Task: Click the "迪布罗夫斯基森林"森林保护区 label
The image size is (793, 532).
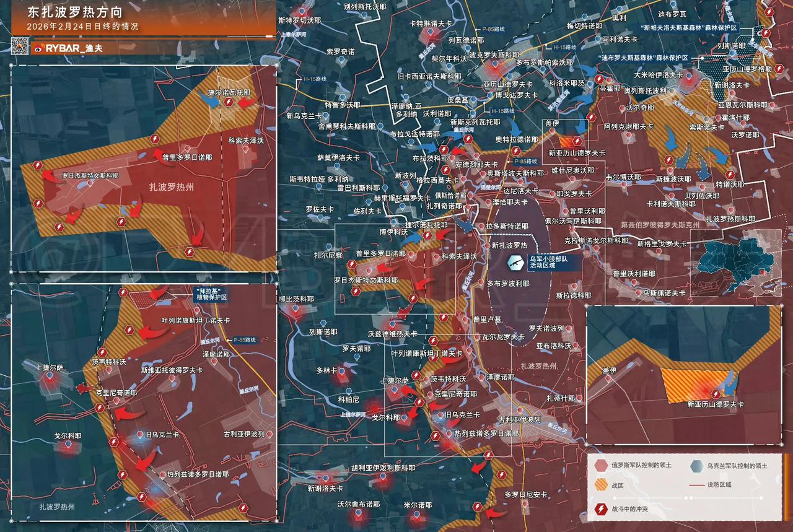Action: (x=642, y=57)
